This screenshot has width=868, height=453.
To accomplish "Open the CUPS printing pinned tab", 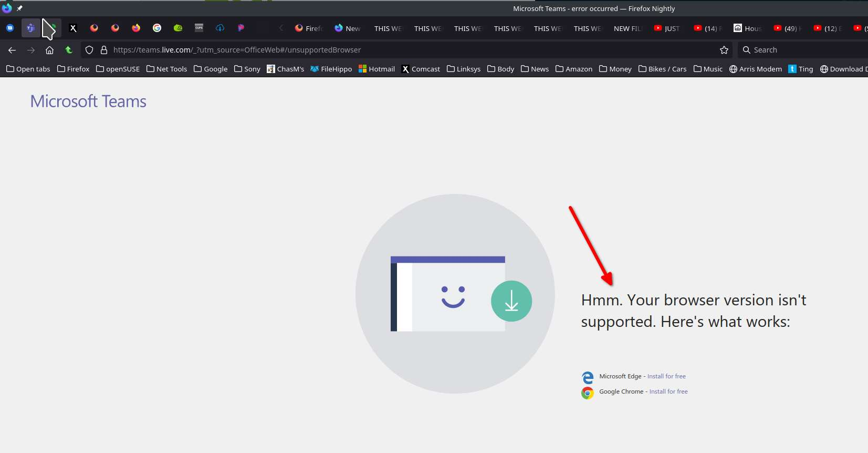I will (199, 28).
